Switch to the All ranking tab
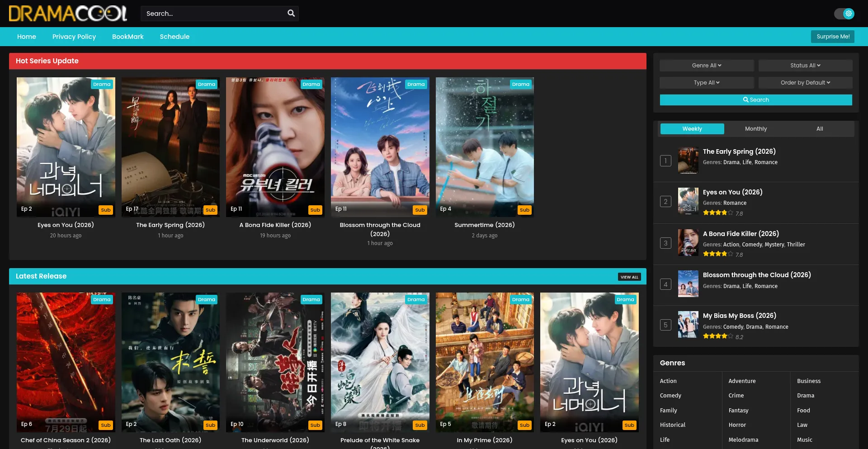 820,129
